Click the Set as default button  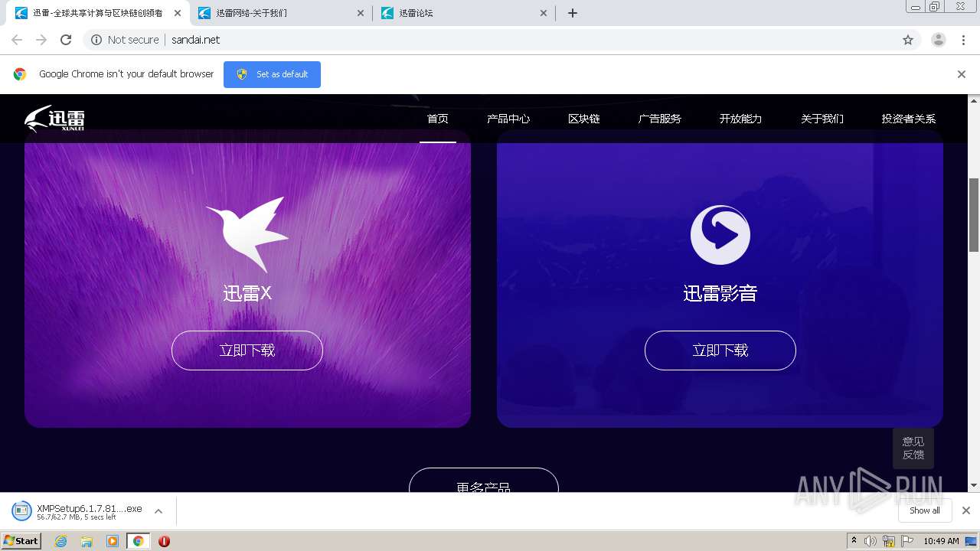(272, 74)
